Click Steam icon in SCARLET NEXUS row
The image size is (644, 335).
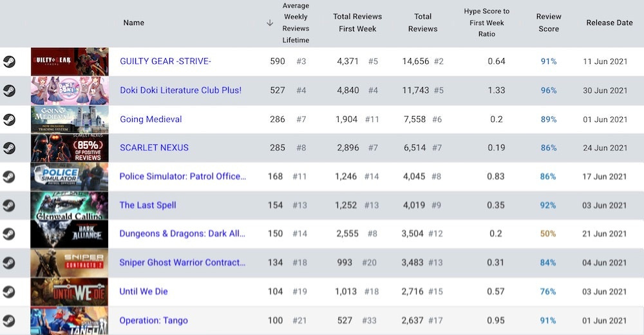pyautogui.click(x=9, y=148)
